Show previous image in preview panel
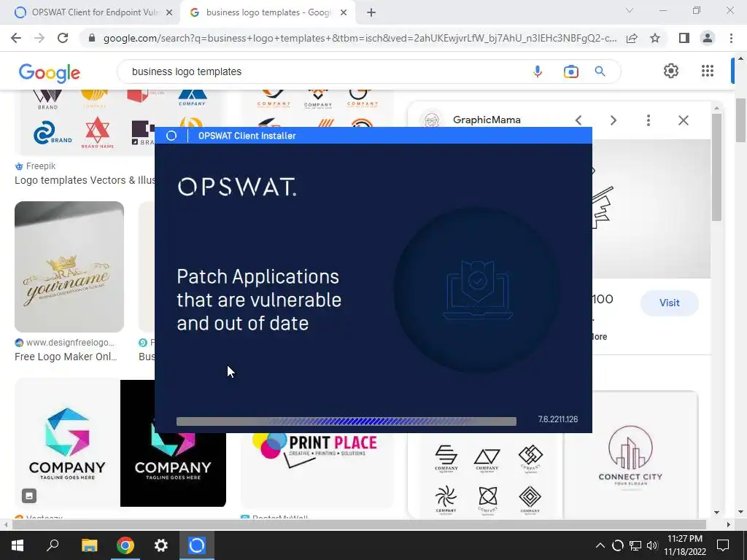The image size is (747, 560). [578, 120]
